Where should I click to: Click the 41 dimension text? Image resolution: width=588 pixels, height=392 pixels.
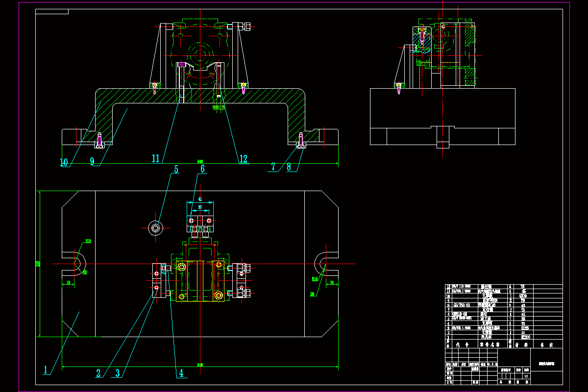200,199
